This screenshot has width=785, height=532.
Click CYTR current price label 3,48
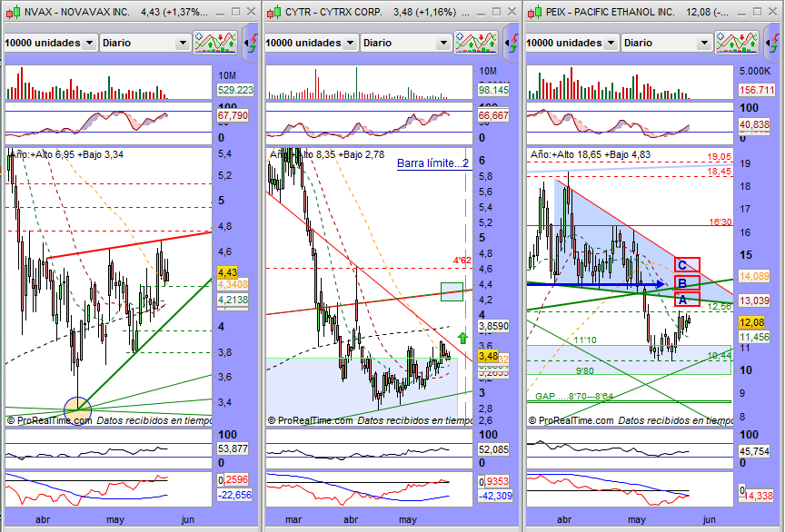coord(488,357)
